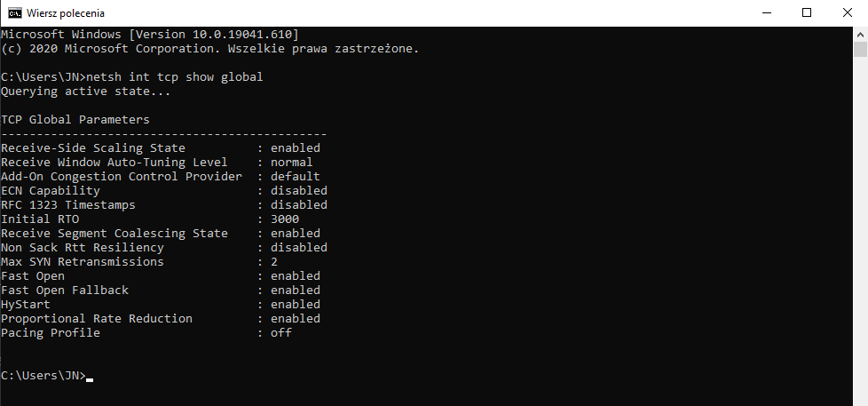The height and width of the screenshot is (406, 868).
Task: Minimize the Wiersz polecenia window
Action: [x=766, y=13]
